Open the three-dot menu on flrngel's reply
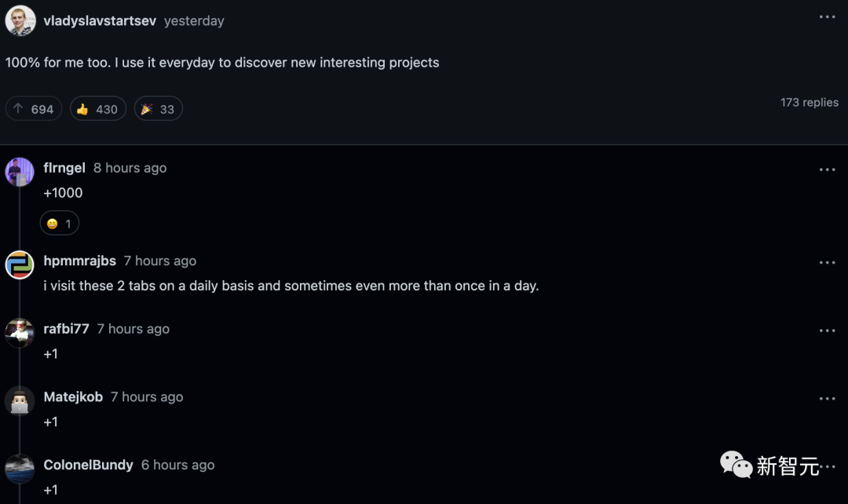The height and width of the screenshot is (504, 848). coord(827,170)
